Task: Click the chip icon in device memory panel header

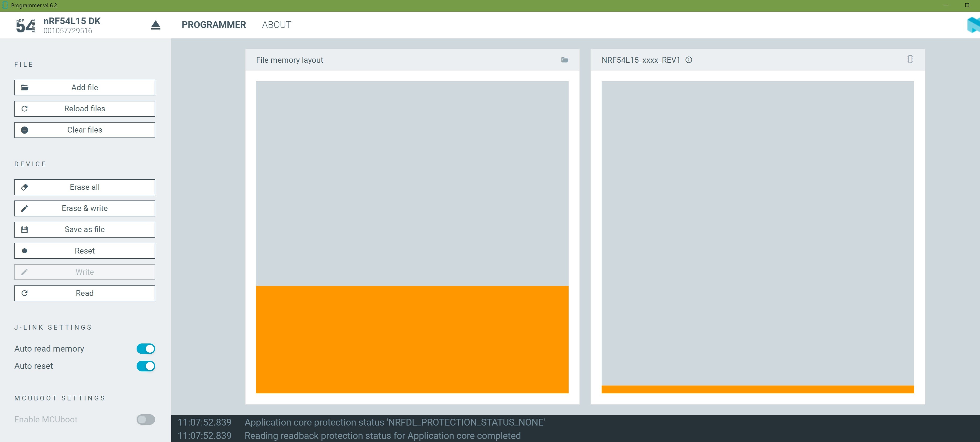Action: pos(910,59)
